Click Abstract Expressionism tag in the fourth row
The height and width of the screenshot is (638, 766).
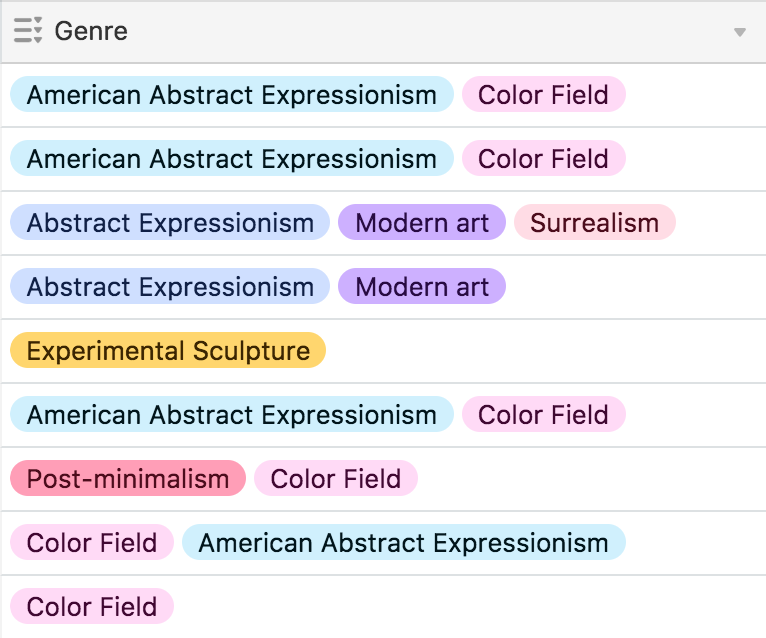pyautogui.click(x=170, y=287)
